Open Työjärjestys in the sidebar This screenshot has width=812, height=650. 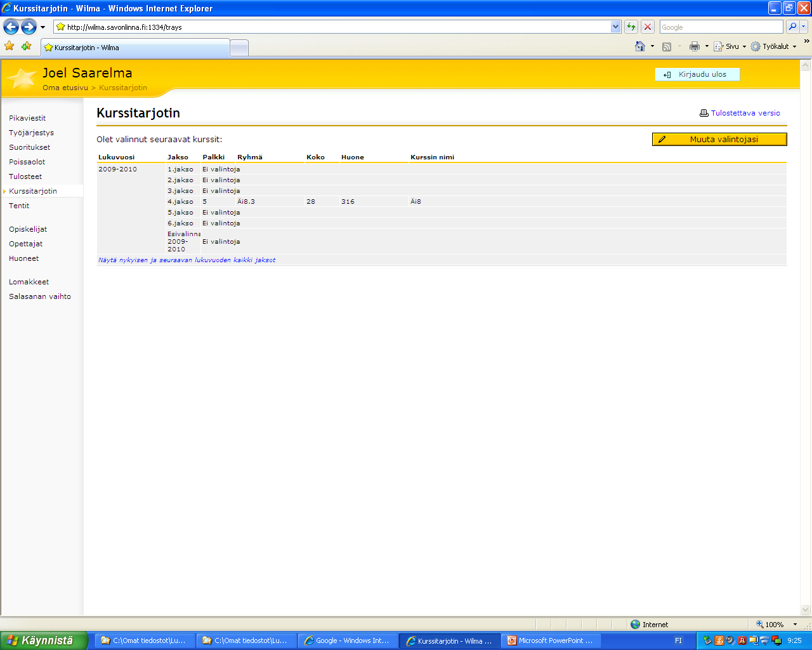click(31, 133)
